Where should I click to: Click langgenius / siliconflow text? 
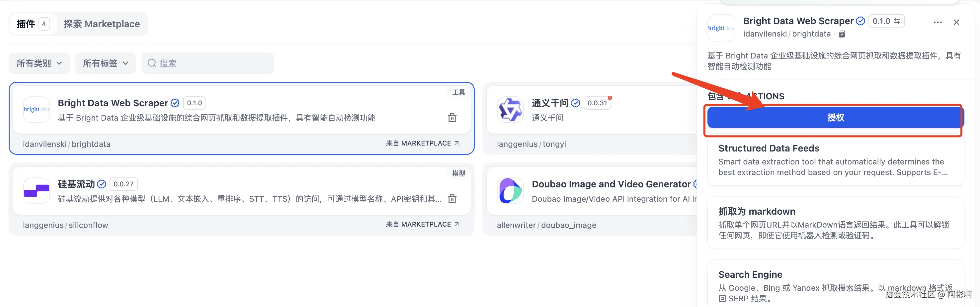65,225
